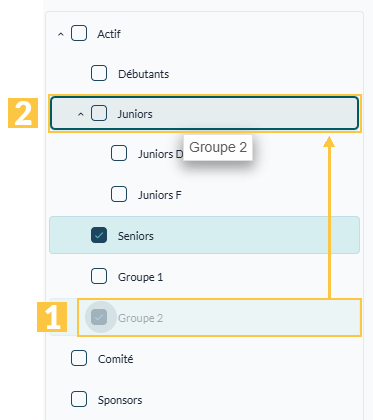
Task: Select the Seniors row label
Action: [x=136, y=236]
